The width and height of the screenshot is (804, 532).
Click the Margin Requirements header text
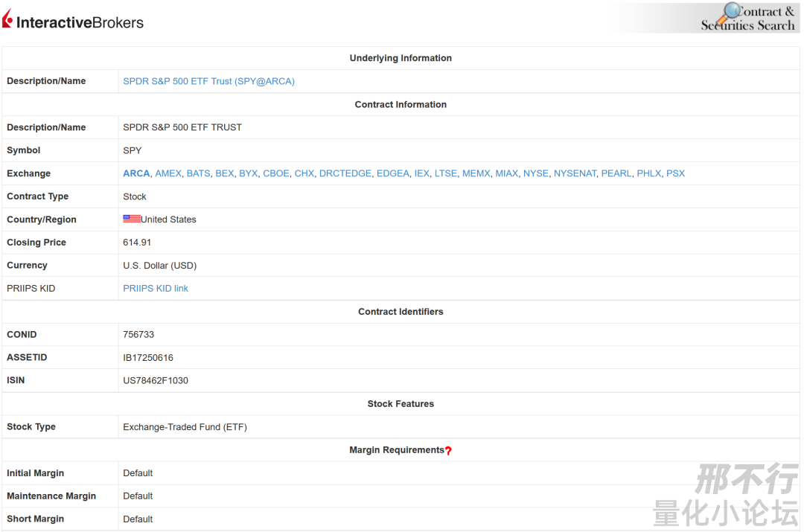397,450
